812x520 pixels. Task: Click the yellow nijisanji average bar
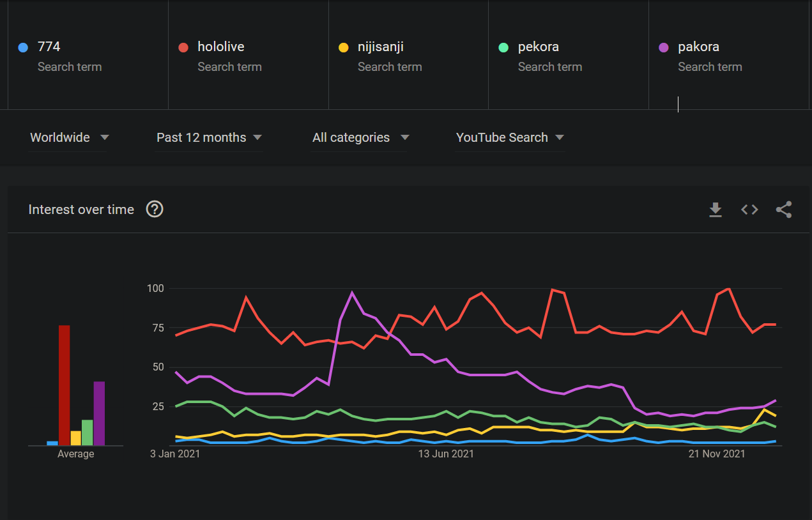pyautogui.click(x=75, y=438)
